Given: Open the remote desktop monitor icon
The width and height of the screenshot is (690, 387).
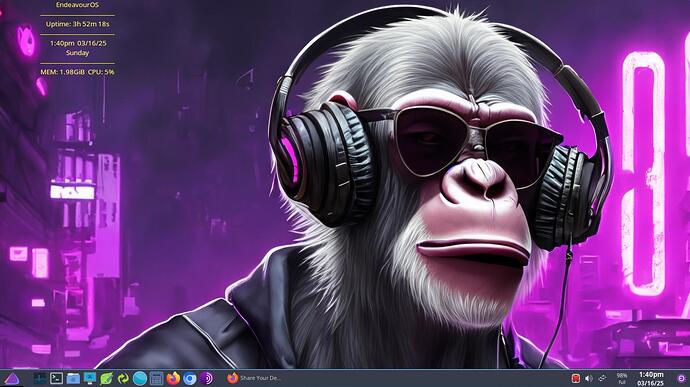Looking at the screenshot, I should [90, 378].
